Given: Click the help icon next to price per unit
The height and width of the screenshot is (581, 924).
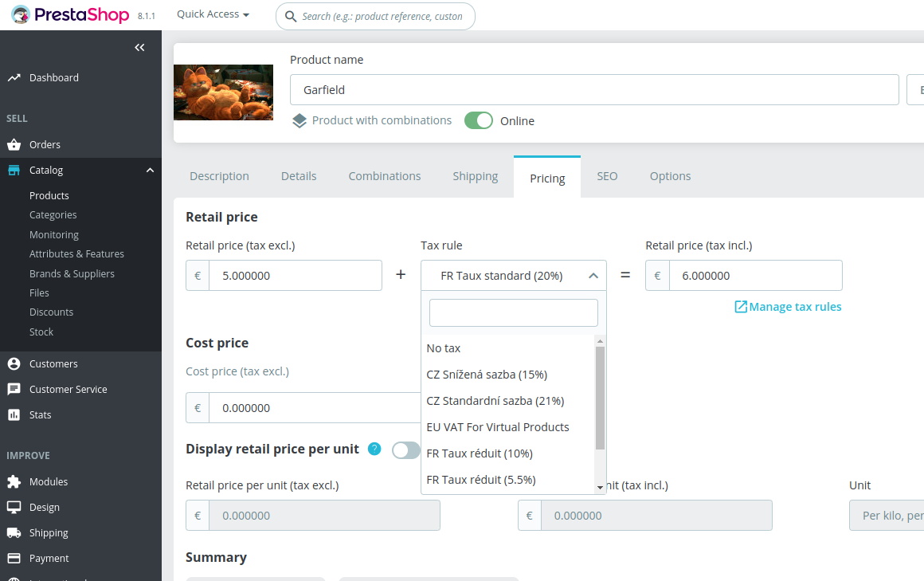Looking at the screenshot, I should [x=374, y=449].
